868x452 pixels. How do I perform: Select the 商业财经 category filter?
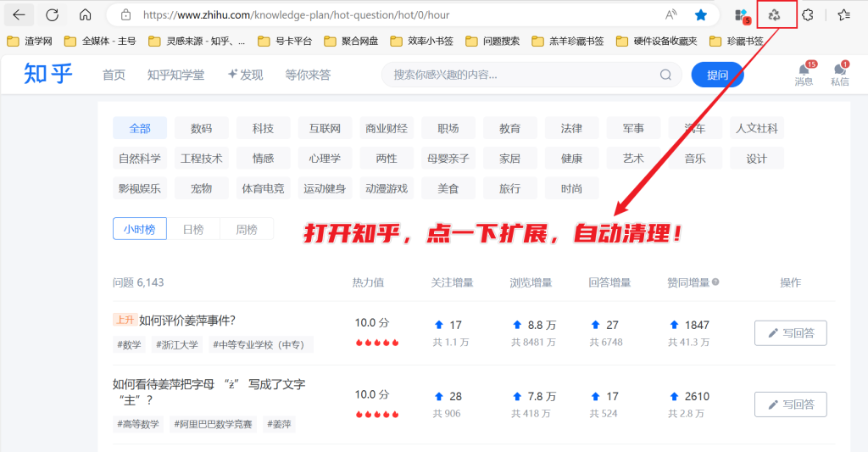(x=387, y=128)
